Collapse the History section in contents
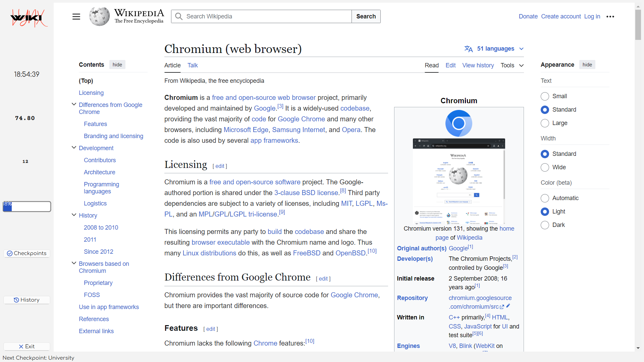The width and height of the screenshot is (644, 362). click(x=74, y=215)
